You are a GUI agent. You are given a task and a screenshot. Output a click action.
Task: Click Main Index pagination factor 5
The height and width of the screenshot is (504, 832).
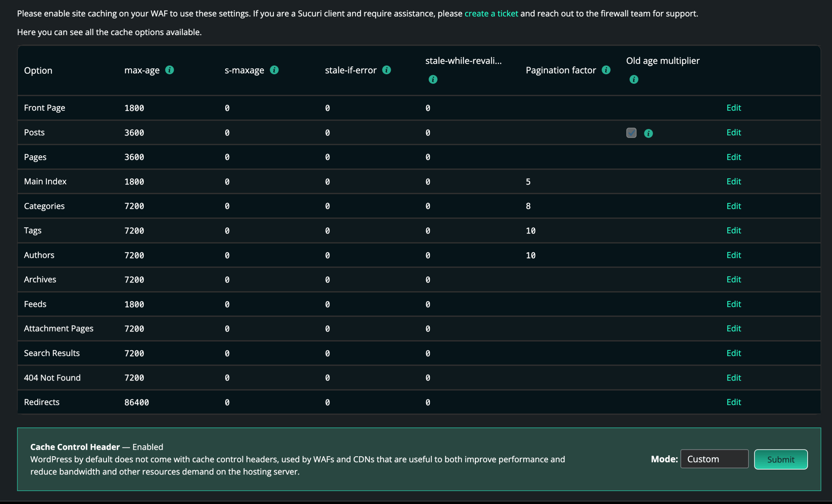[528, 182]
